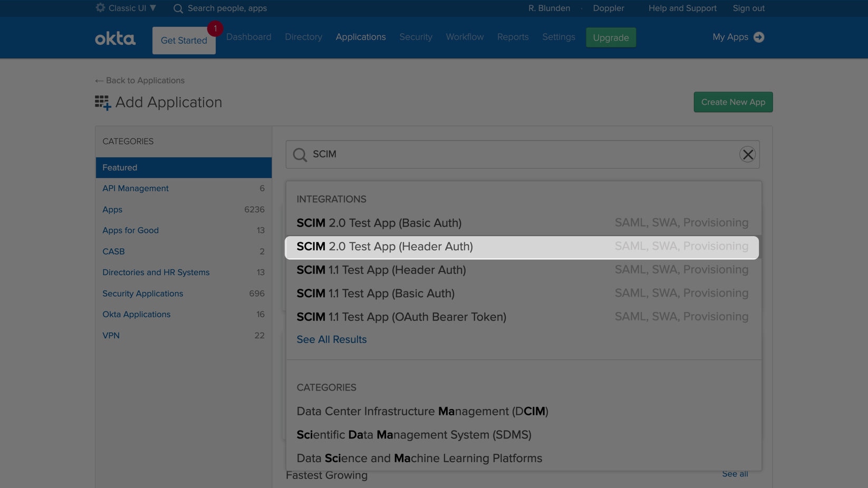The height and width of the screenshot is (488, 868).
Task: Open the Get Started button
Action: [x=184, y=41]
